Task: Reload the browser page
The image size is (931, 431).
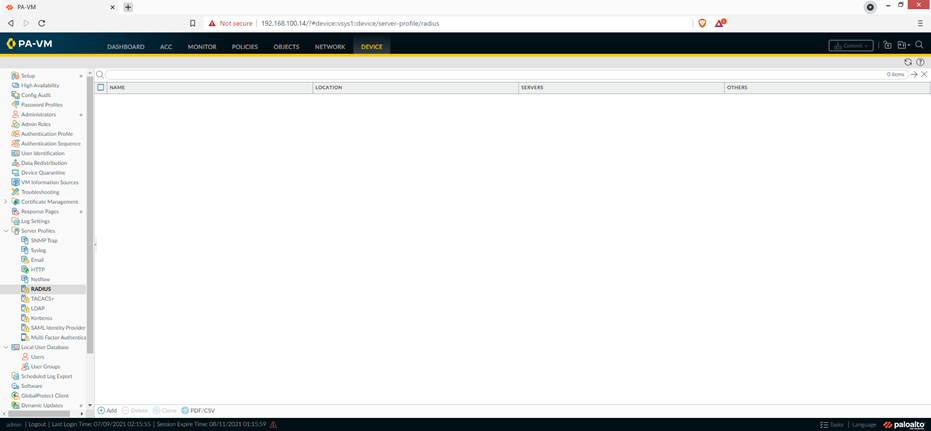Action: click(x=42, y=23)
